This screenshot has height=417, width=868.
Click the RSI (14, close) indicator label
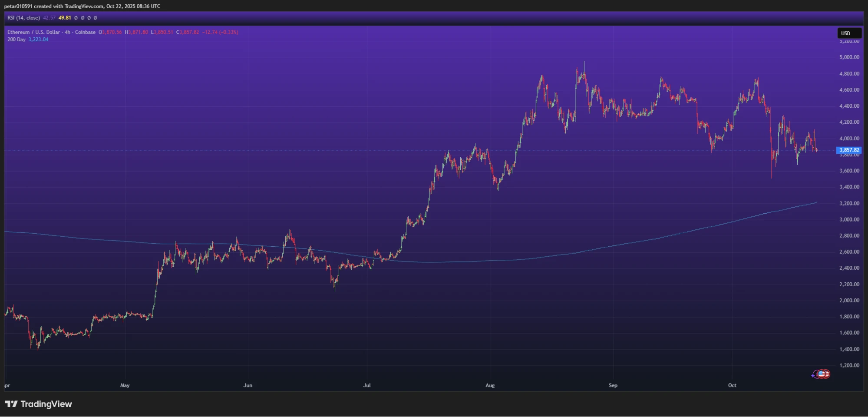pos(23,18)
